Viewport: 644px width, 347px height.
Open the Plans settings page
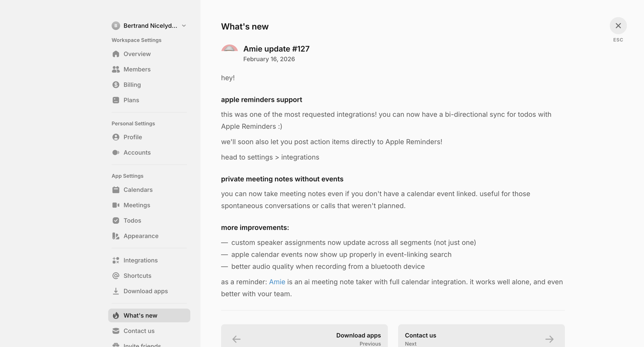(149, 100)
